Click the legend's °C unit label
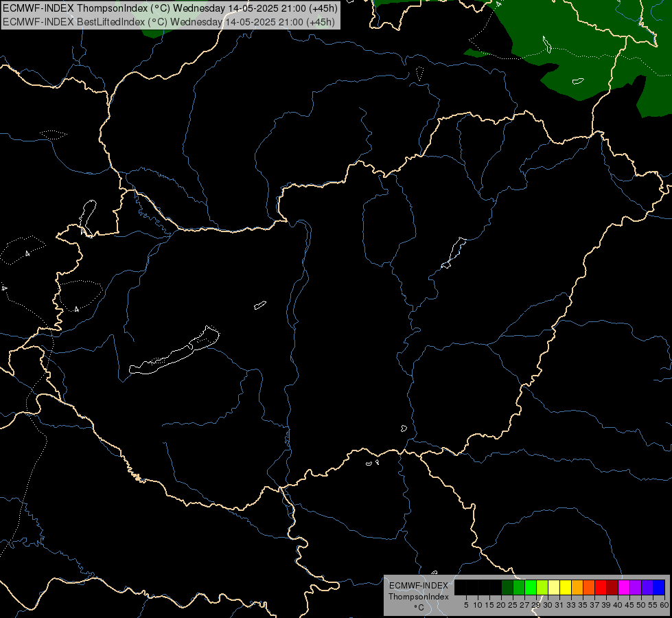The width and height of the screenshot is (672, 618). pyautogui.click(x=419, y=608)
